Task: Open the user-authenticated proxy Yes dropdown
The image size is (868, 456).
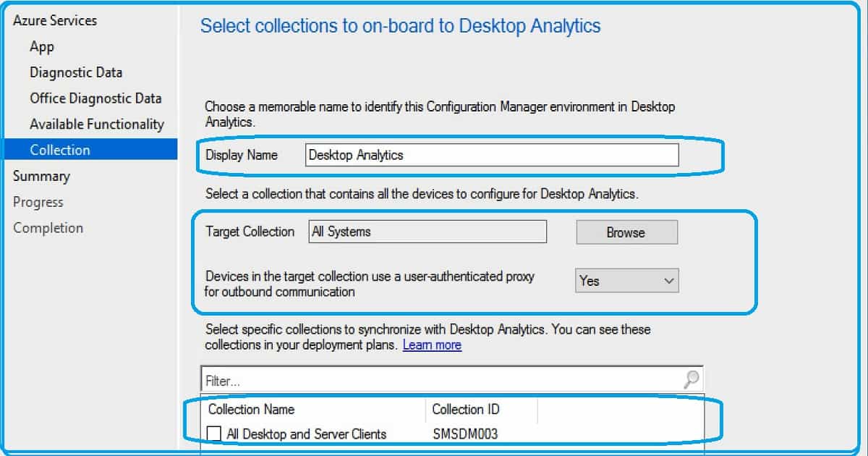Action: (x=627, y=281)
